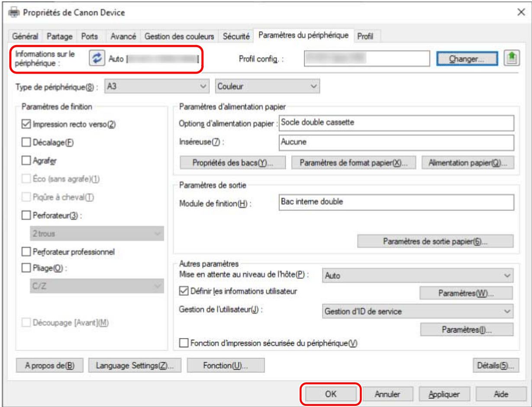Screen dimensions: 532x407
Task: Select Paramètres du périphérique tab
Action: coord(303,36)
